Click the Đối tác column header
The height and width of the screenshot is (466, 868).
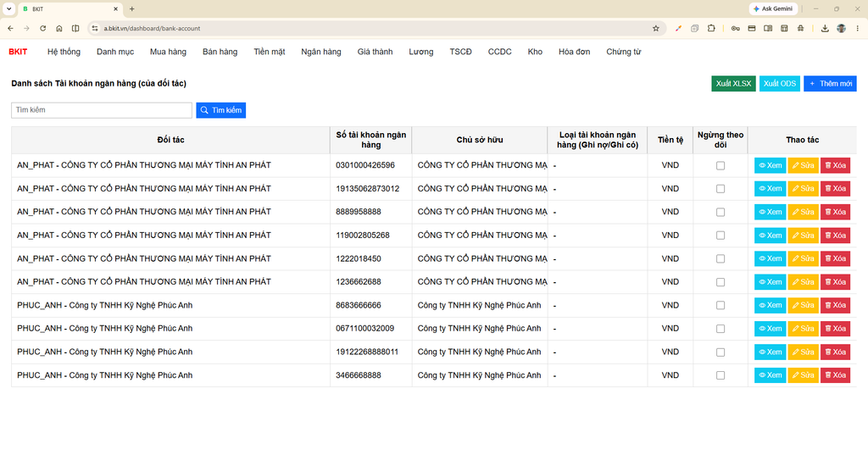(x=170, y=140)
